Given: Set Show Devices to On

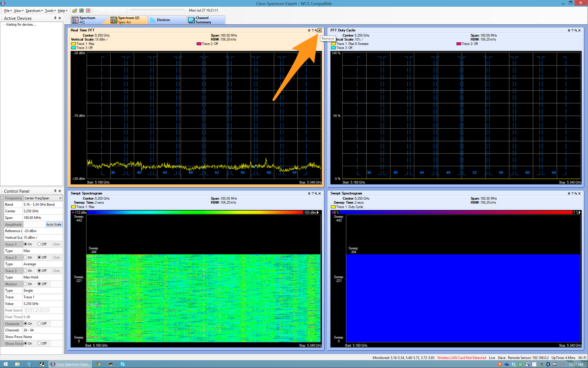Looking at the screenshot, I should click(x=25, y=343).
